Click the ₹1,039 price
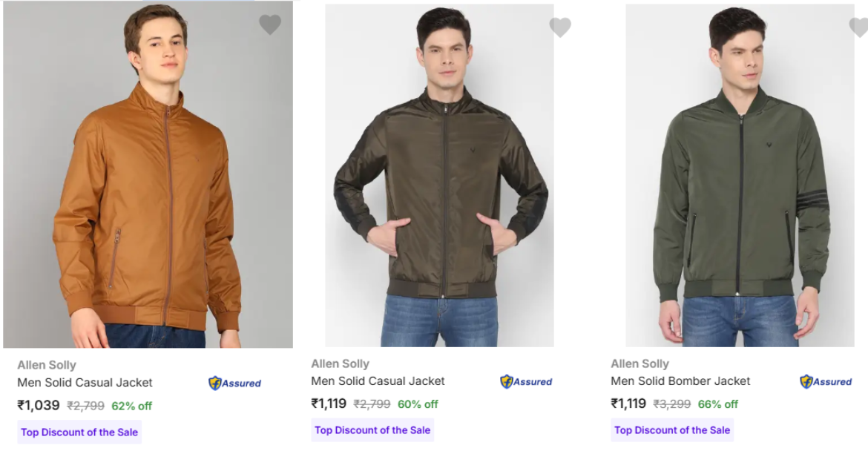Image resolution: width=868 pixels, height=451 pixels. [39, 406]
